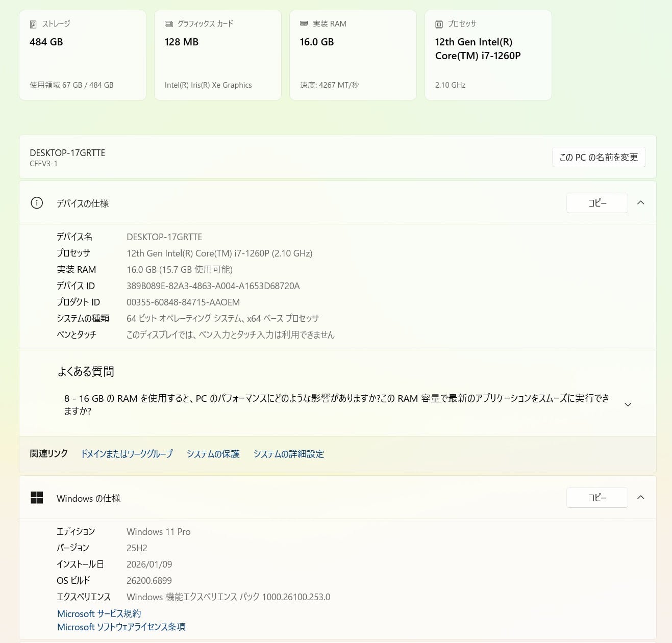Click the 使用領域 67 GB / 484 GB text
This screenshot has width=672, height=643.
(x=71, y=85)
